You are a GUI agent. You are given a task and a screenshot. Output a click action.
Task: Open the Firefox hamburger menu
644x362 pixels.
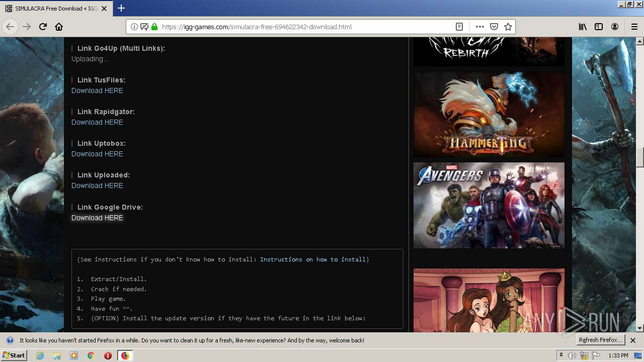pos(634,27)
